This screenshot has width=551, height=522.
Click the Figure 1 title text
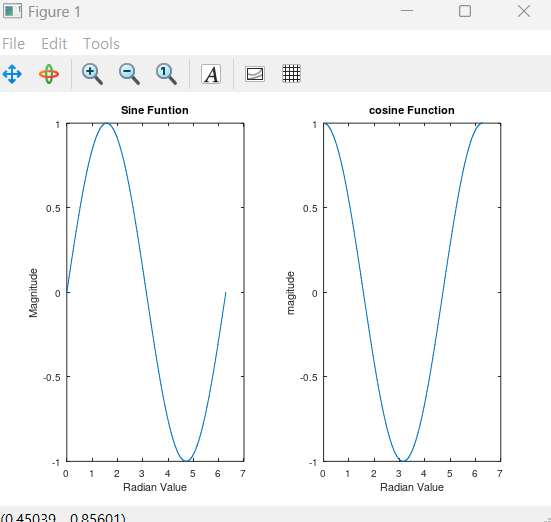click(54, 12)
